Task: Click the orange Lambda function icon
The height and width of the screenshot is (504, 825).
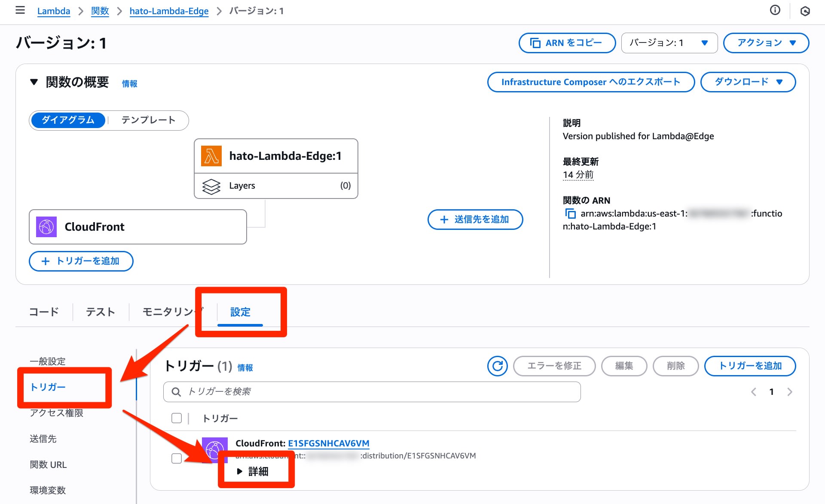Action: coord(211,156)
